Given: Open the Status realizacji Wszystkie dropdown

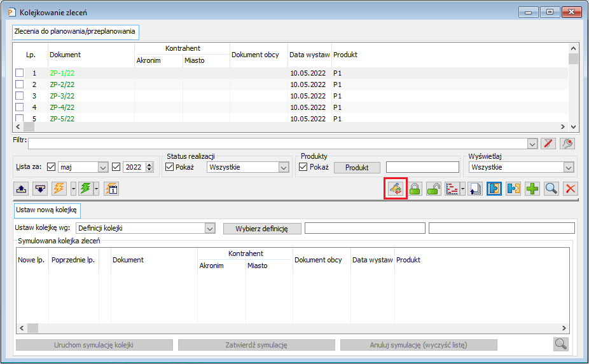Looking at the screenshot, I should [284, 167].
